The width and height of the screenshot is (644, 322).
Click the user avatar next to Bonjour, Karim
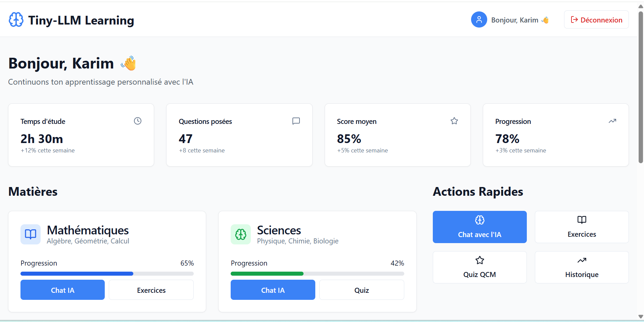pos(479,19)
